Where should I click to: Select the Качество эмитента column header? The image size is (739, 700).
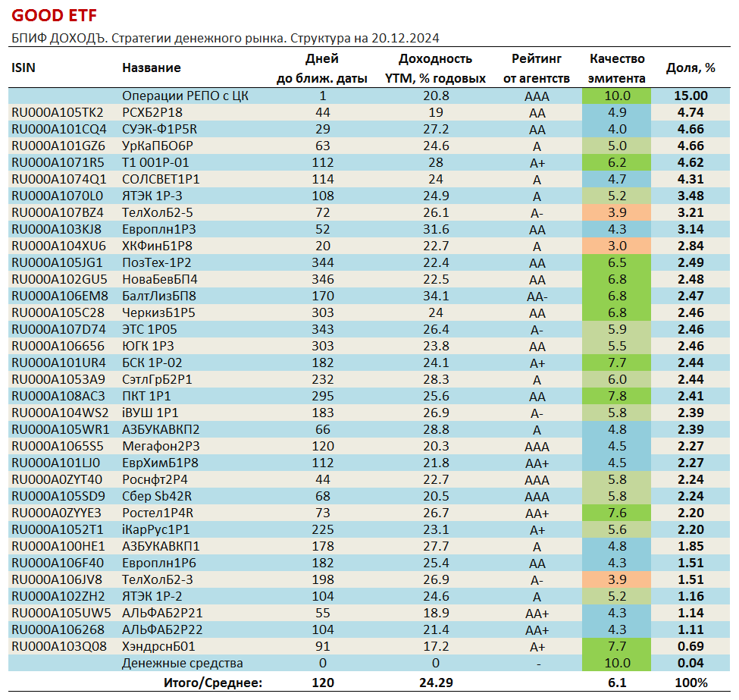[617, 68]
